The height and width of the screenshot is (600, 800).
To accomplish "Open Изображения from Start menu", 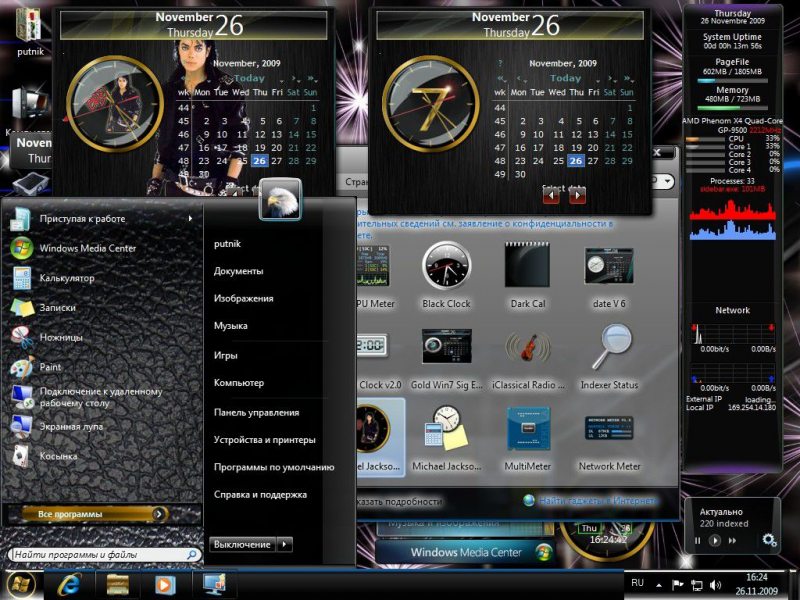I will point(243,298).
